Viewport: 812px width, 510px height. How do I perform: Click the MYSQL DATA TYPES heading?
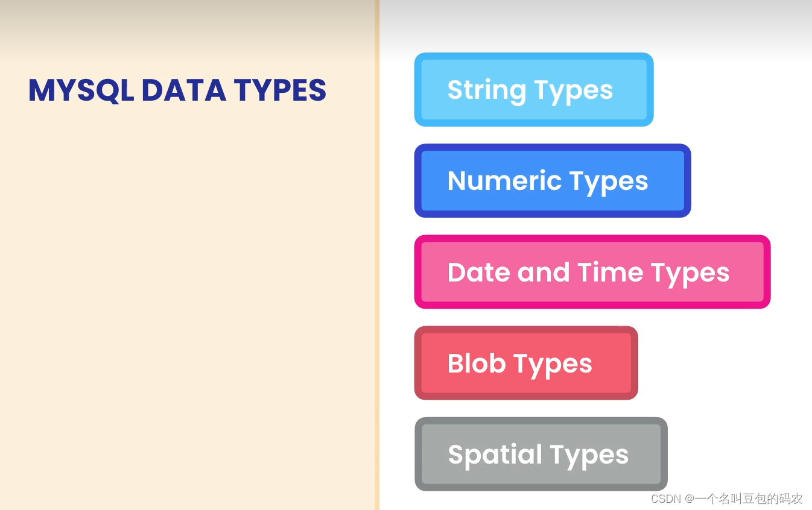point(177,90)
